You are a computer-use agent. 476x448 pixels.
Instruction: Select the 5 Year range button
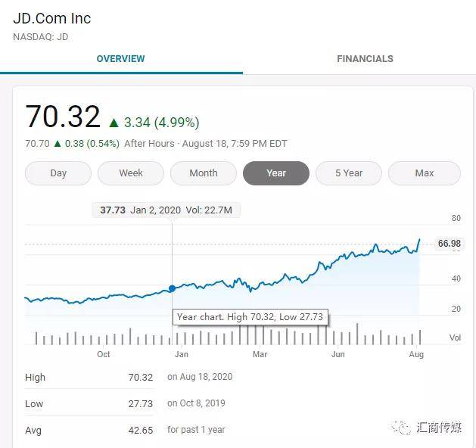[349, 173]
